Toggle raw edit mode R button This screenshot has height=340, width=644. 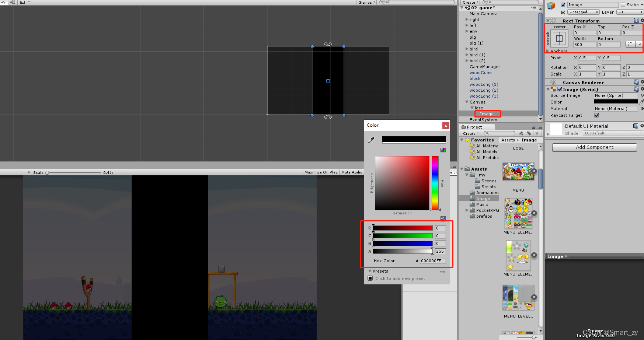click(640, 44)
